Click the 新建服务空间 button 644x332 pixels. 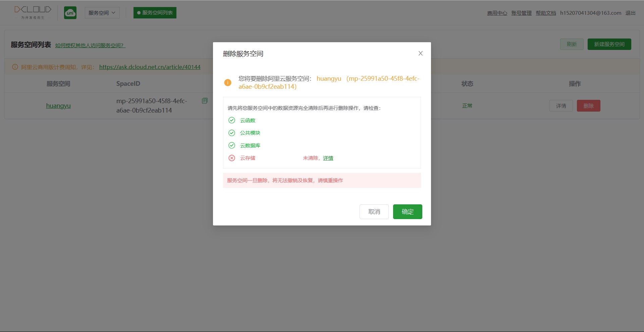point(609,44)
